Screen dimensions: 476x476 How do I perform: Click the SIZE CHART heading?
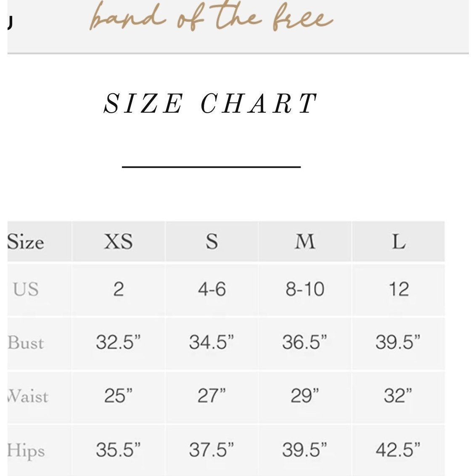pos(210,103)
